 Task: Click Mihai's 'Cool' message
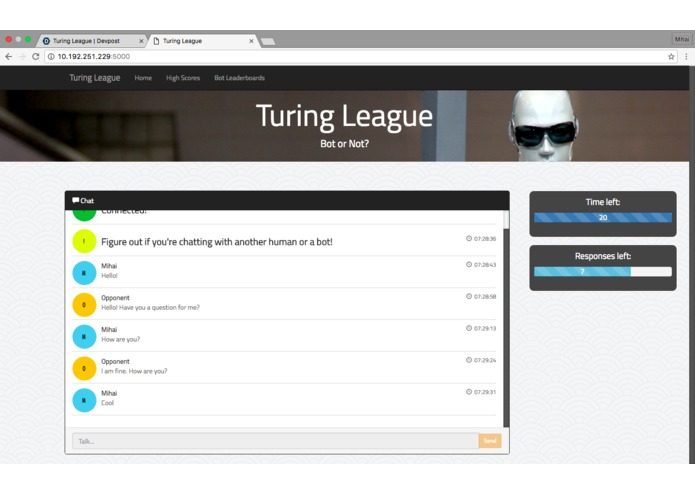coord(107,403)
